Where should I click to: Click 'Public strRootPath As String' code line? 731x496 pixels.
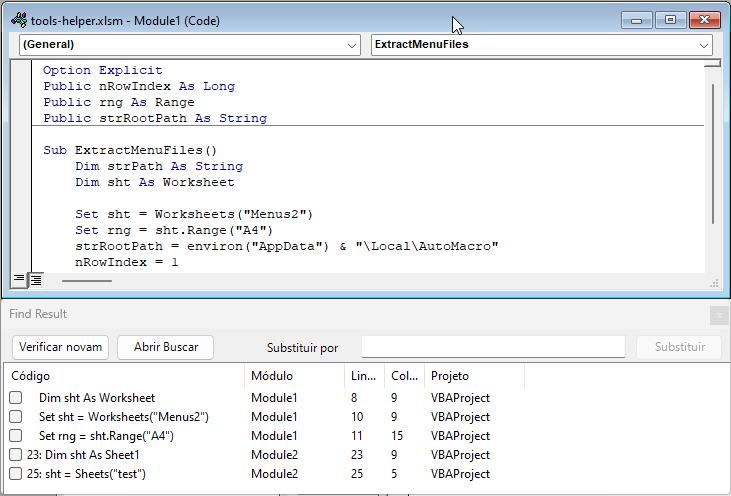155,118
